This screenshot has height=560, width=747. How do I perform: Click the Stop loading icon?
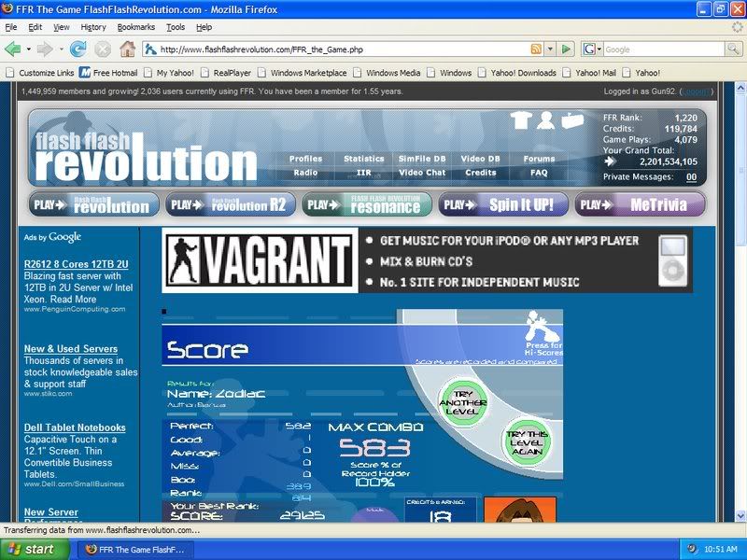pos(103,49)
